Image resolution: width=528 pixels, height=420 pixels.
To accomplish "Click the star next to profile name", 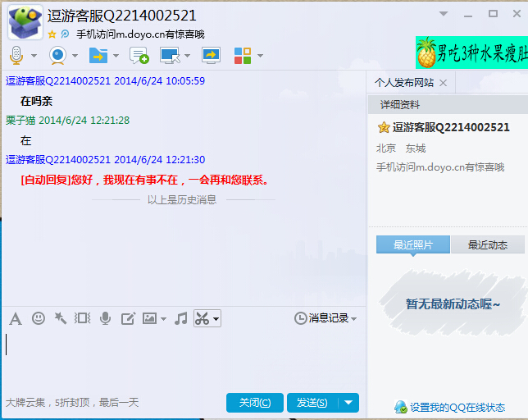I will tap(384, 127).
